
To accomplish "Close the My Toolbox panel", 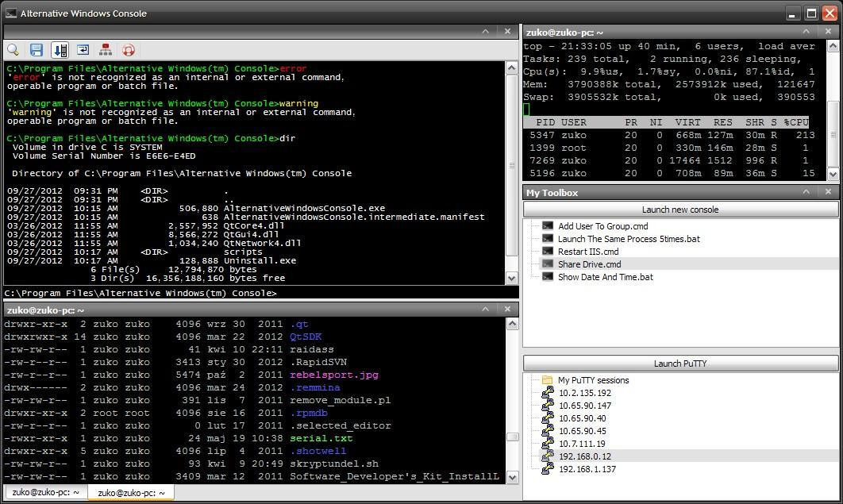I will (828, 192).
